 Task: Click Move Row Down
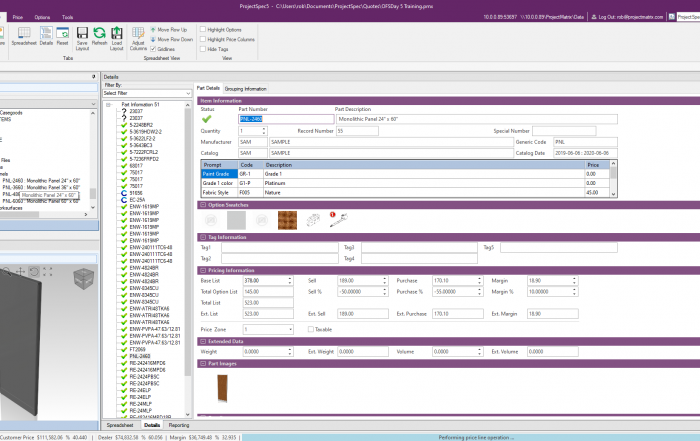point(171,39)
